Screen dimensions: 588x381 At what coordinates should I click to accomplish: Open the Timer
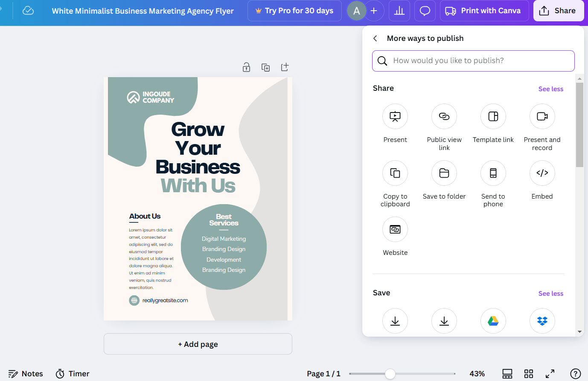pos(73,374)
